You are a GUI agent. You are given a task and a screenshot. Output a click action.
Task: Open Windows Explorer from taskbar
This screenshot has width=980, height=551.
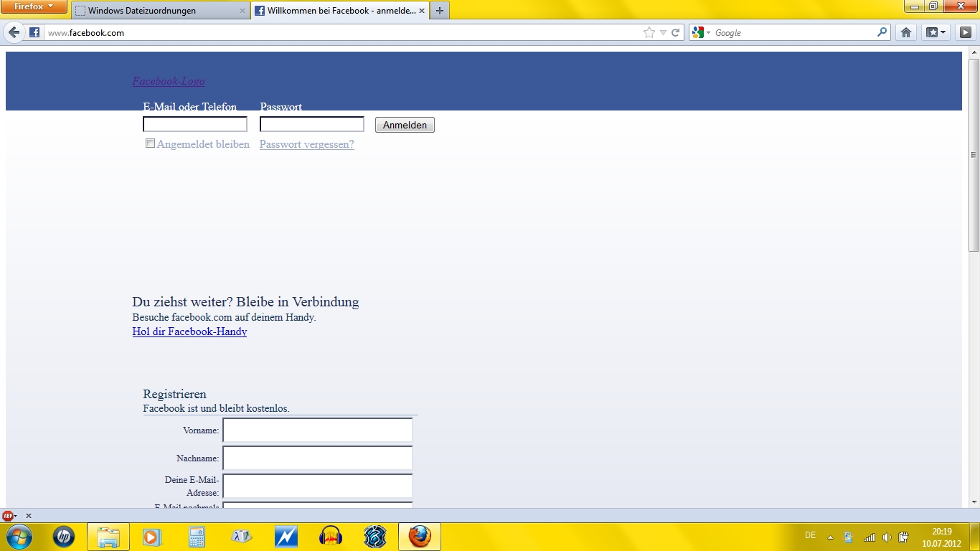(108, 537)
